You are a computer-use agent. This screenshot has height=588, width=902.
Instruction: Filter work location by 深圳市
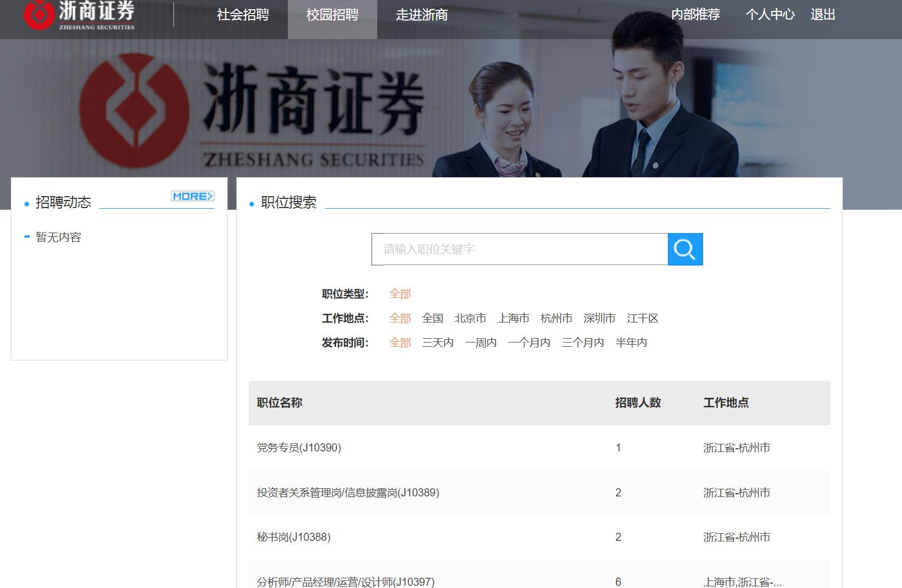(600, 318)
